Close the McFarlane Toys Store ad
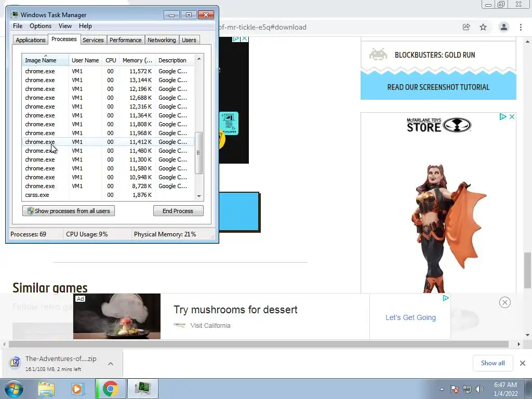The height and width of the screenshot is (399, 532). click(512, 117)
